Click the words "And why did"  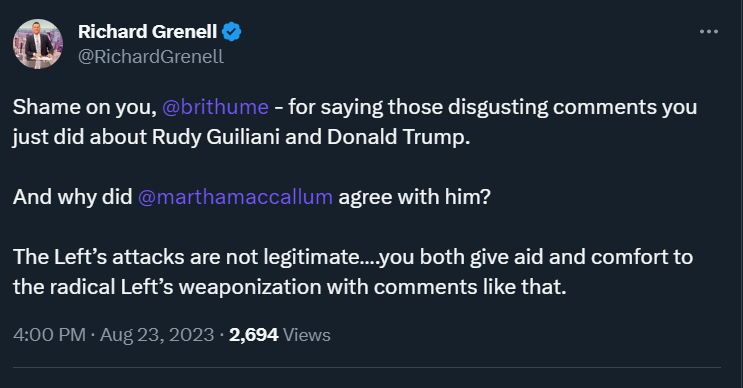[72, 197]
